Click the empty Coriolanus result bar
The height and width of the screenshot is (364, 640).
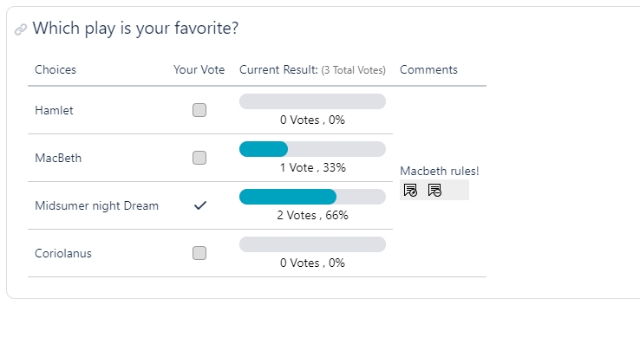pos(312,244)
